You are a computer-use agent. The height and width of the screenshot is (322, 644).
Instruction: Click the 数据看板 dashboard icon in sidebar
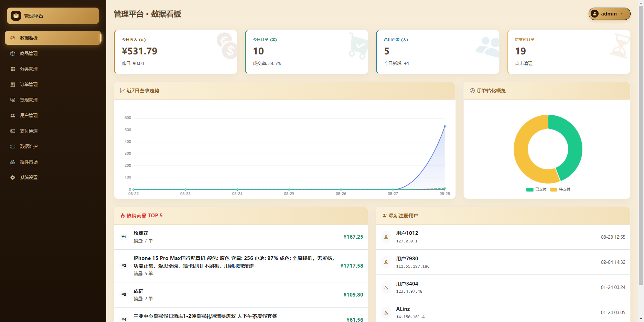coord(13,38)
